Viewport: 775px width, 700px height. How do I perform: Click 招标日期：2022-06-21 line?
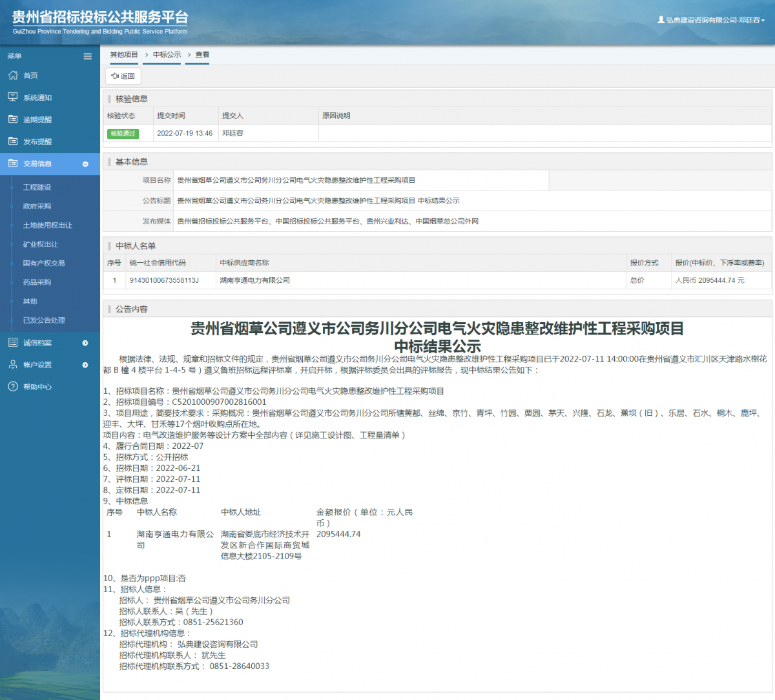click(x=152, y=468)
